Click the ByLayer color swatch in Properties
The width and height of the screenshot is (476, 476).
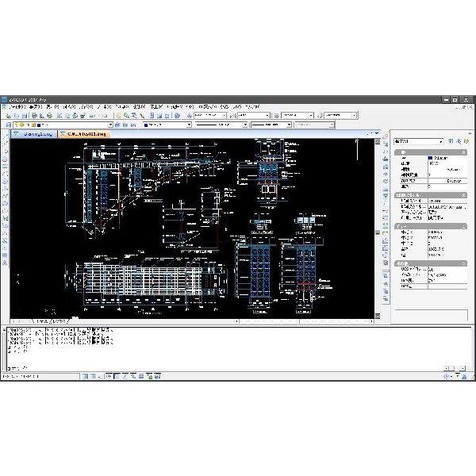(431, 158)
